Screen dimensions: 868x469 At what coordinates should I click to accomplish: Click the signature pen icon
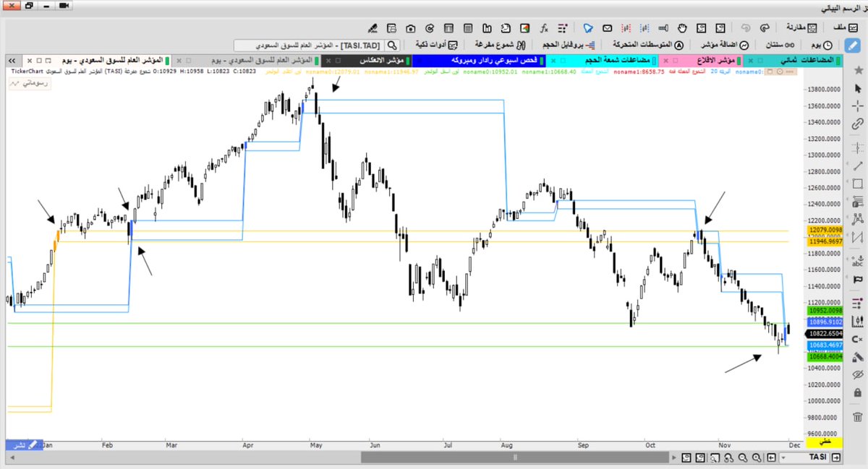pos(373,28)
